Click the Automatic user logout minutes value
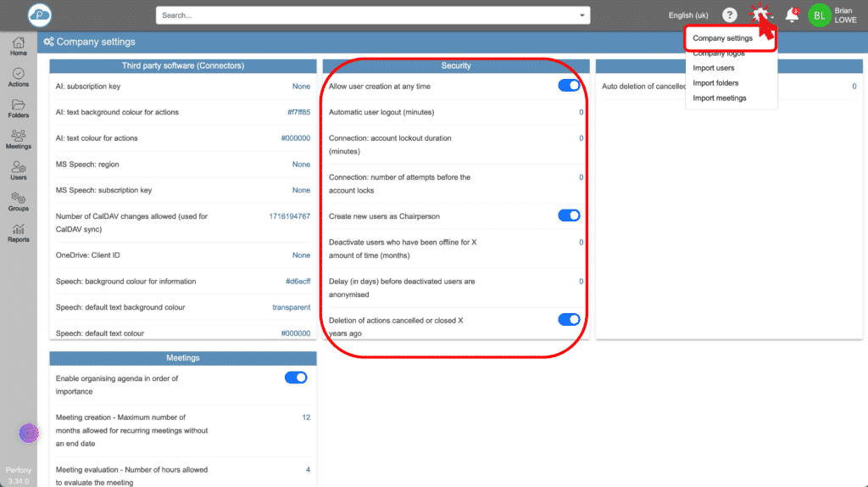 point(581,112)
